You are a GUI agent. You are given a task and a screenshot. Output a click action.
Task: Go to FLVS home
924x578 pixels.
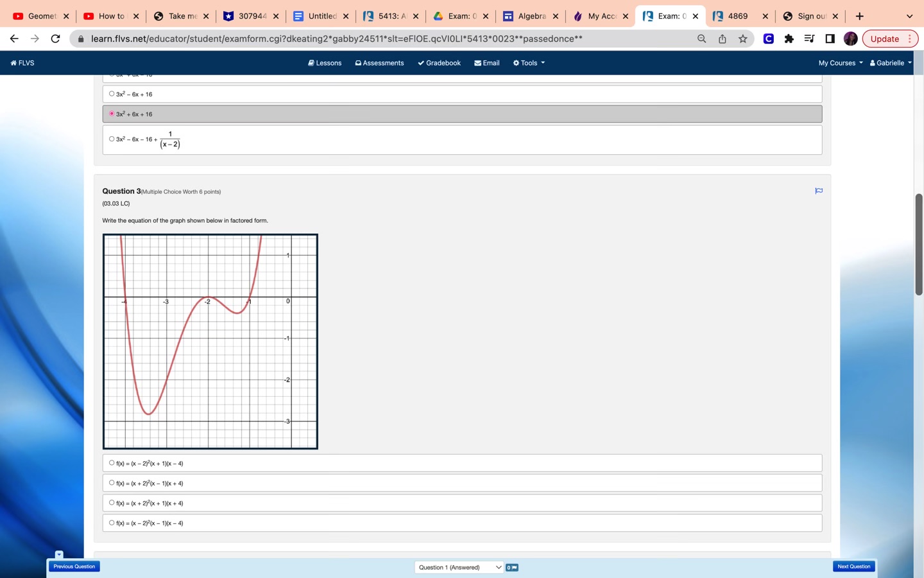[x=22, y=63]
